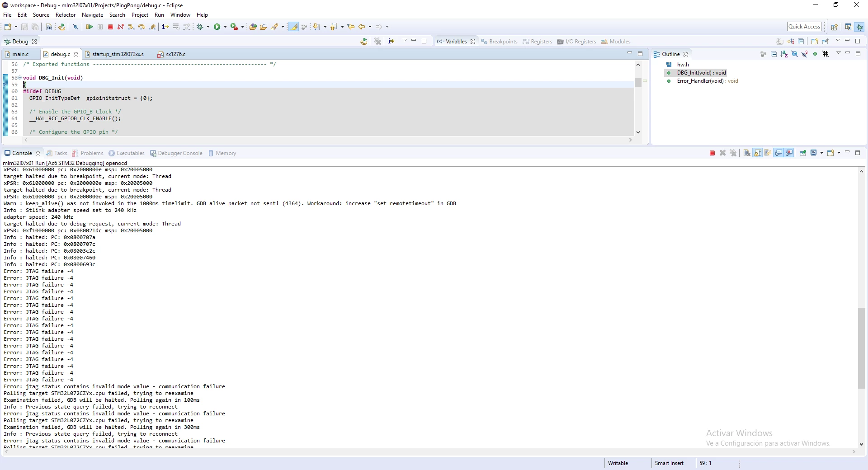Toggle alphabetical Sort in Outline toolbar
This screenshot has width=868, height=470.
point(784,54)
